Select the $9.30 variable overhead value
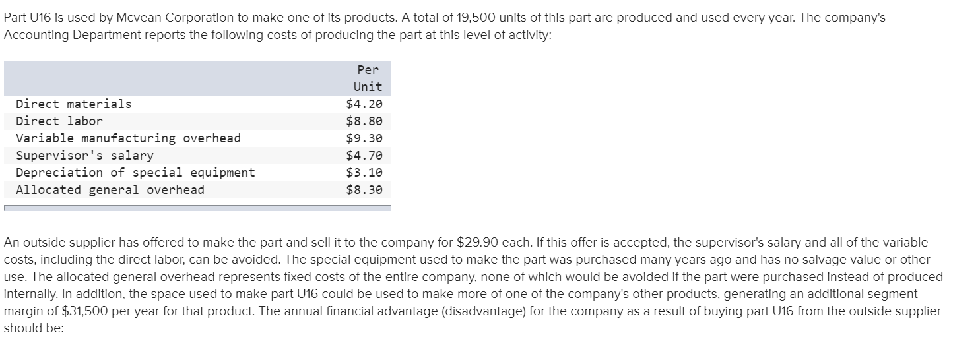 coord(364,138)
